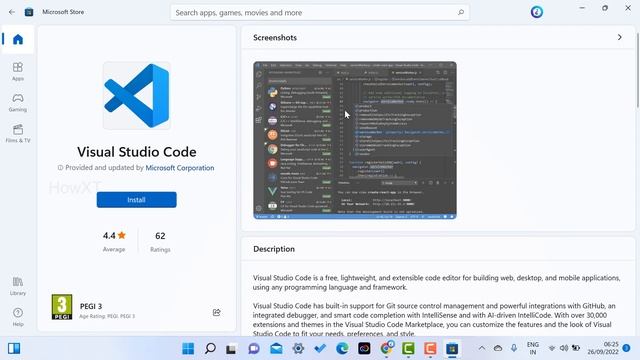Open the Gaming section in sidebar
Screen dimensions: 640x360
click(18, 102)
